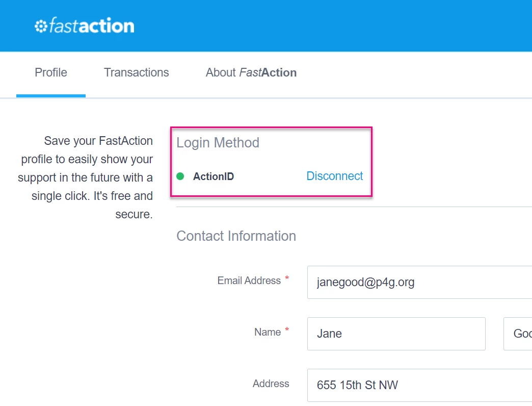View the About FastAction tab

(251, 72)
